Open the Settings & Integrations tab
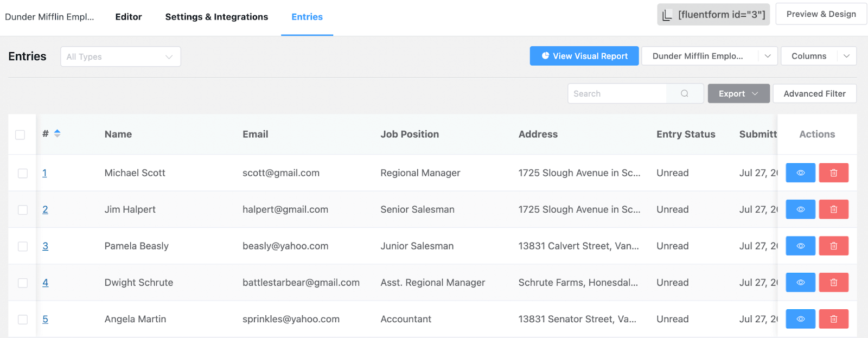This screenshot has width=868, height=338. tap(216, 17)
